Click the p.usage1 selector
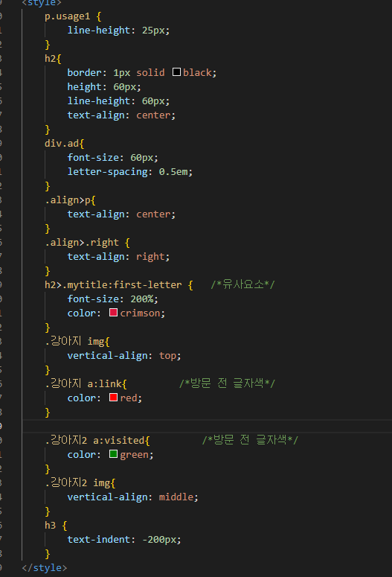The image size is (392, 577). (x=67, y=16)
